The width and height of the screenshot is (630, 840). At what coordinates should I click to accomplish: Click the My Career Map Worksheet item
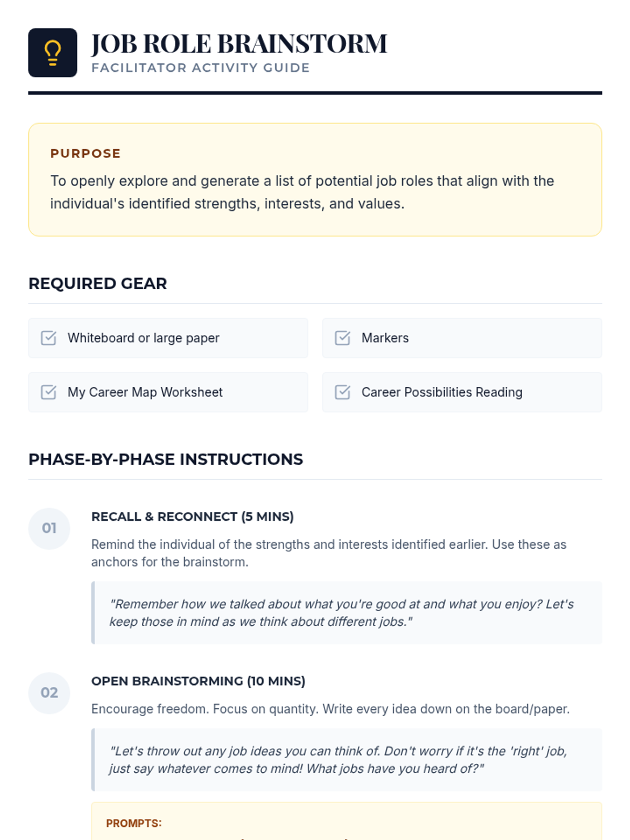145,392
